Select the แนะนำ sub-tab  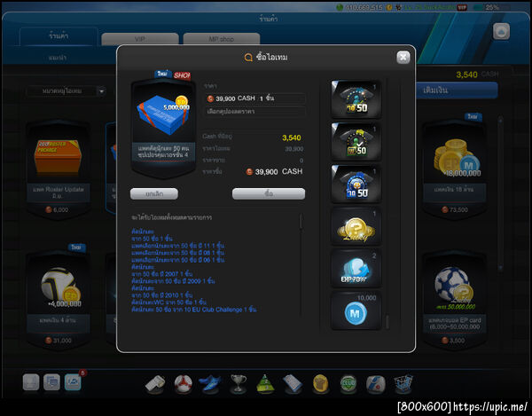[58, 58]
